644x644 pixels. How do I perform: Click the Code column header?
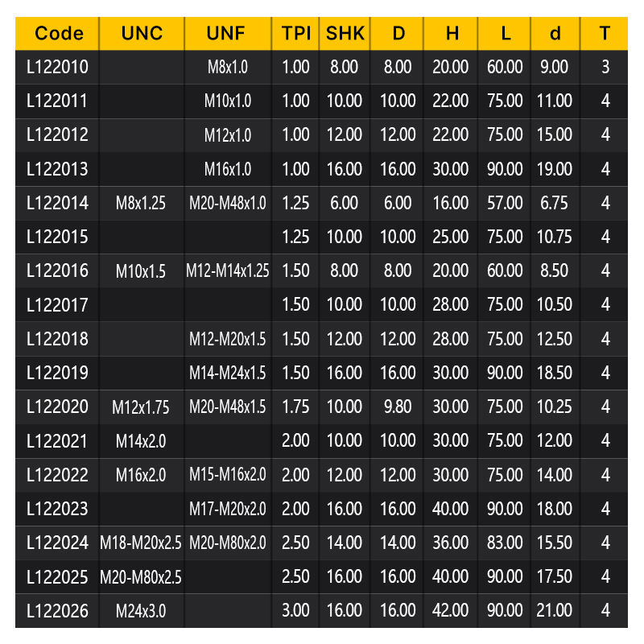coord(60,33)
